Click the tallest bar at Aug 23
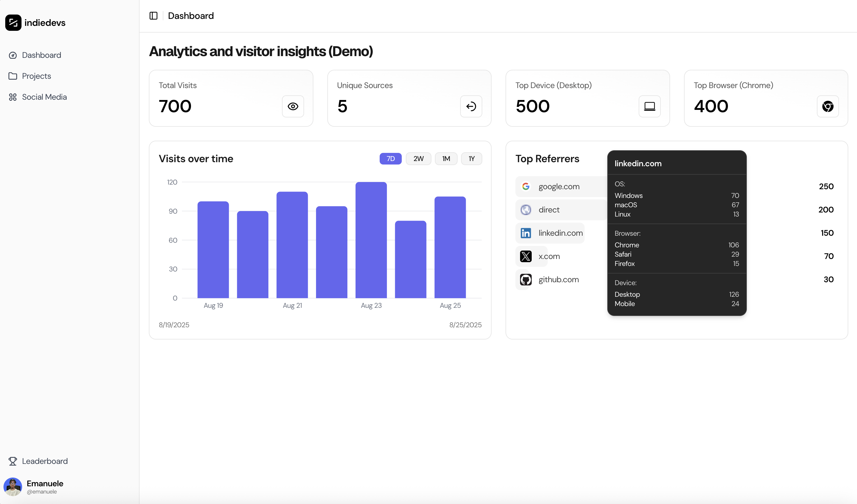 pos(371,240)
